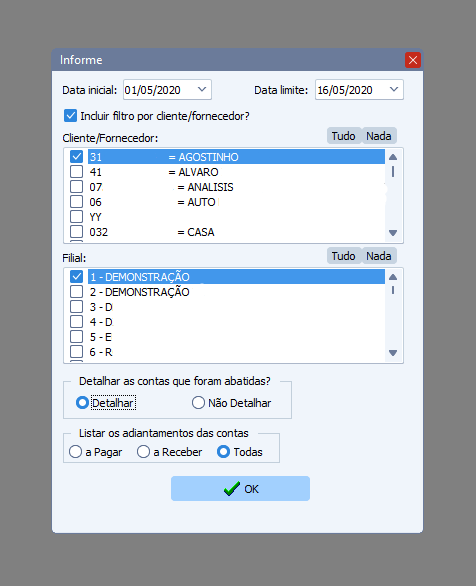
Task: Open the Data limite date dropdown
Action: pos(394,90)
